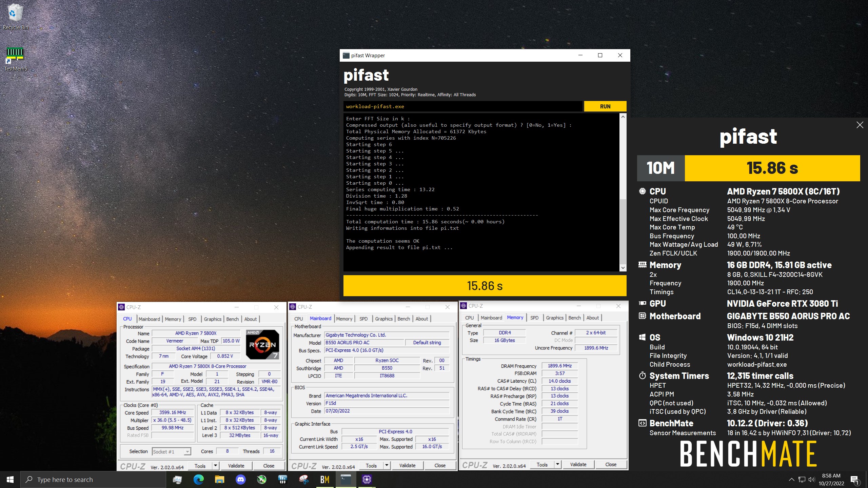The height and width of the screenshot is (488, 868).
Task: Click the Core Voltage 0.852 V value
Action: 225,356
